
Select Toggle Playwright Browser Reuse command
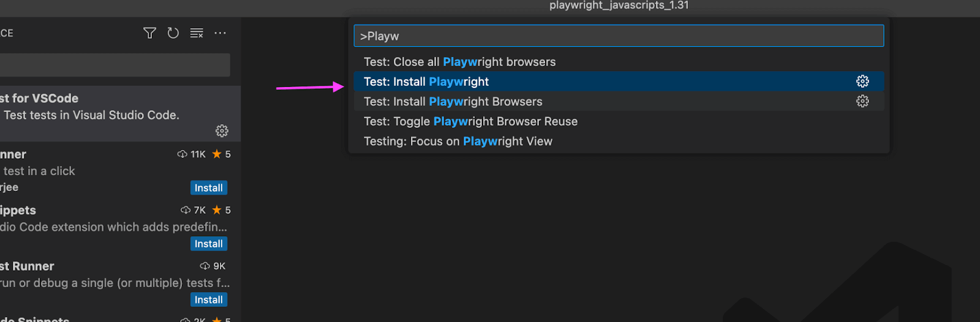pyautogui.click(x=619, y=121)
